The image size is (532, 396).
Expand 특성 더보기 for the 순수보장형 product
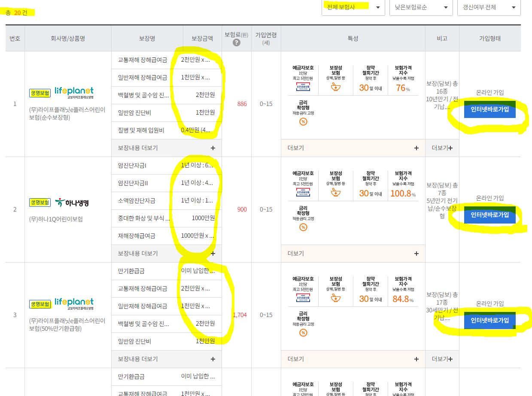pos(353,148)
